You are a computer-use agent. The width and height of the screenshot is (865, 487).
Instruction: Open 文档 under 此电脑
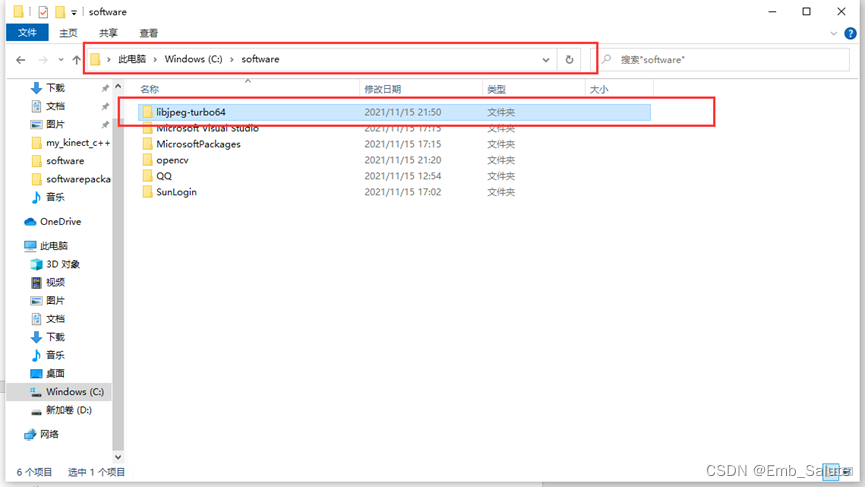point(55,319)
